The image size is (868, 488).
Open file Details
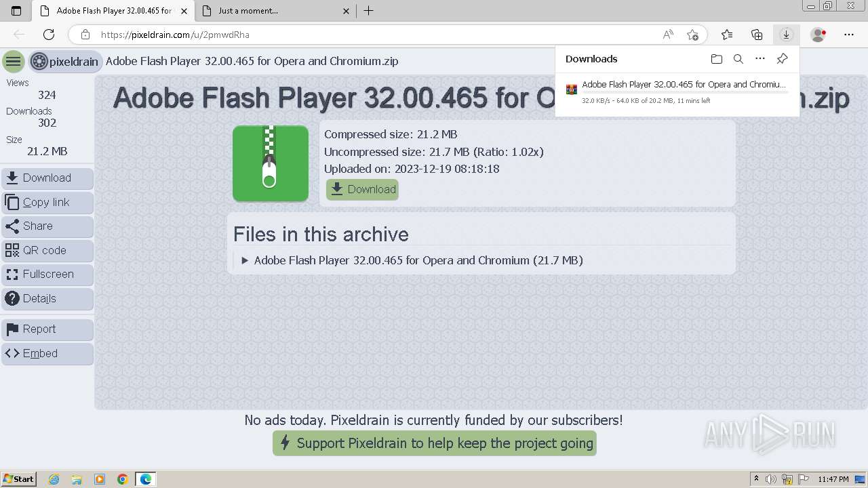click(47, 298)
